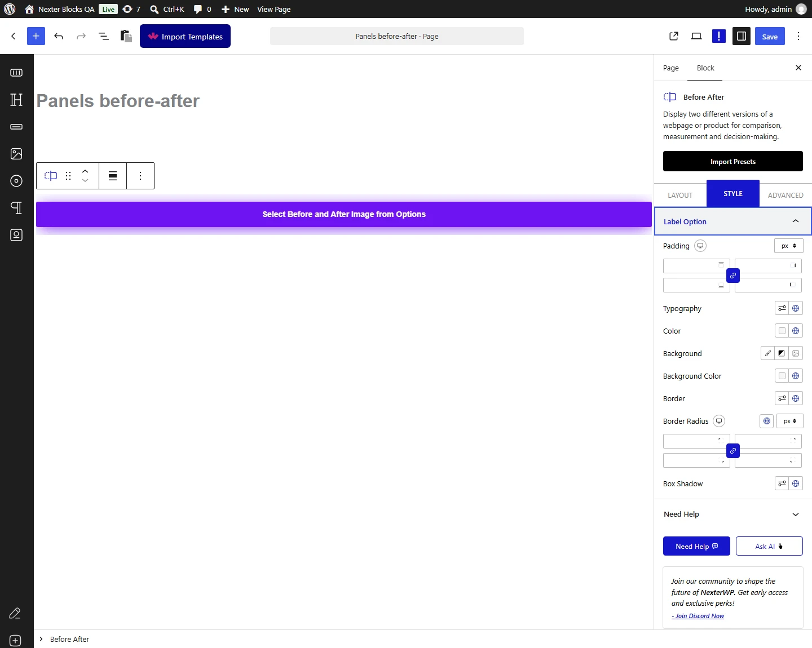Toggle the settings sidebar panel
812x648 pixels.
pyautogui.click(x=742, y=36)
